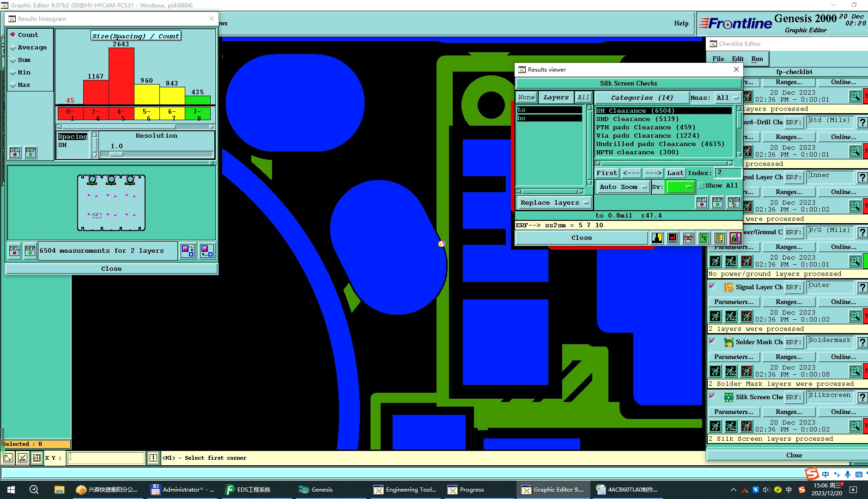Image resolution: width=868 pixels, height=499 pixels.
Task: Toggle Silk Screen Check checkbox
Action: pyautogui.click(x=712, y=396)
